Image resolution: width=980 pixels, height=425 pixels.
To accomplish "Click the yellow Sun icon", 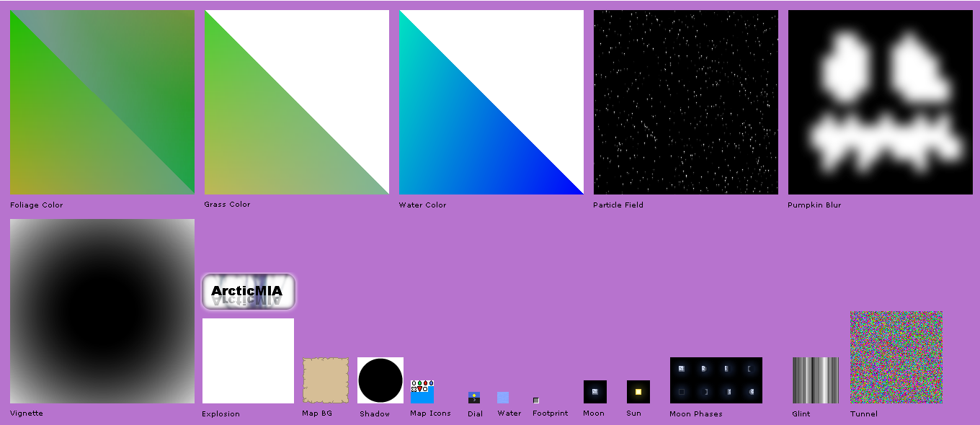I will click(x=638, y=392).
